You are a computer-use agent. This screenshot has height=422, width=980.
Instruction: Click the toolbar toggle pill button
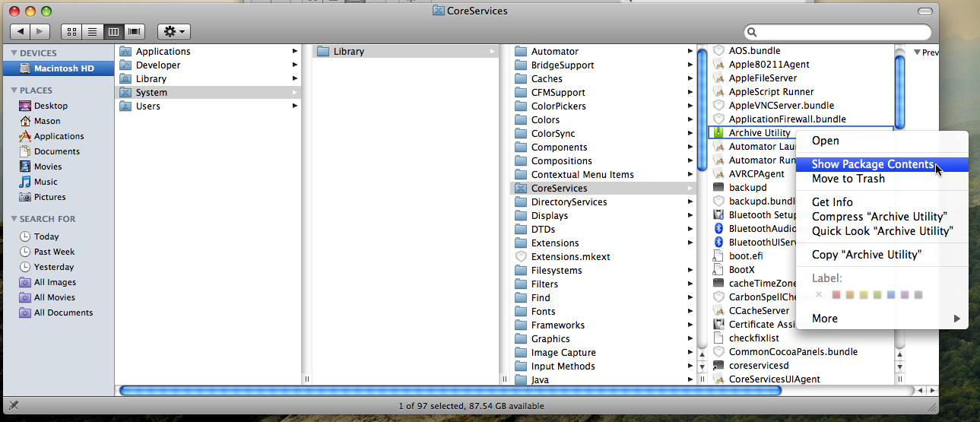(x=924, y=11)
